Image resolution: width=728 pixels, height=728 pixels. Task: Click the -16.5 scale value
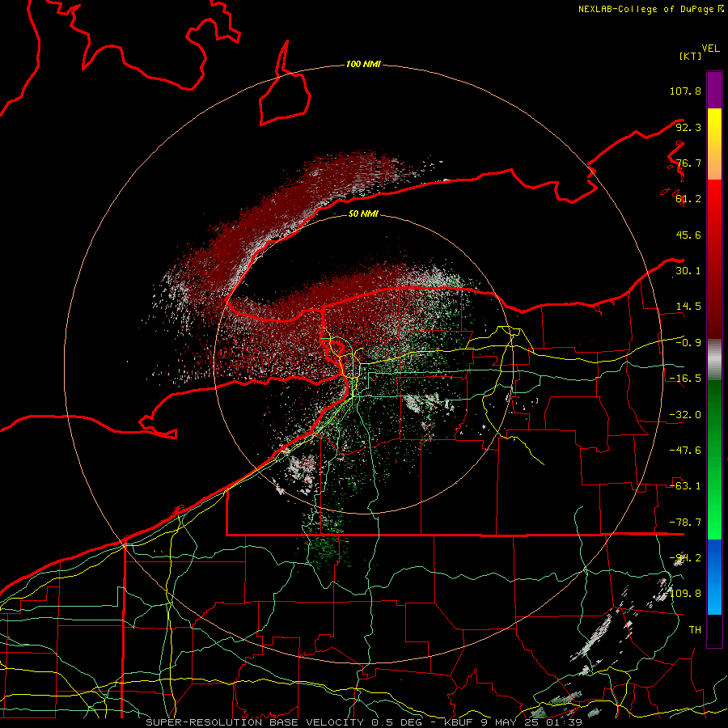click(685, 379)
